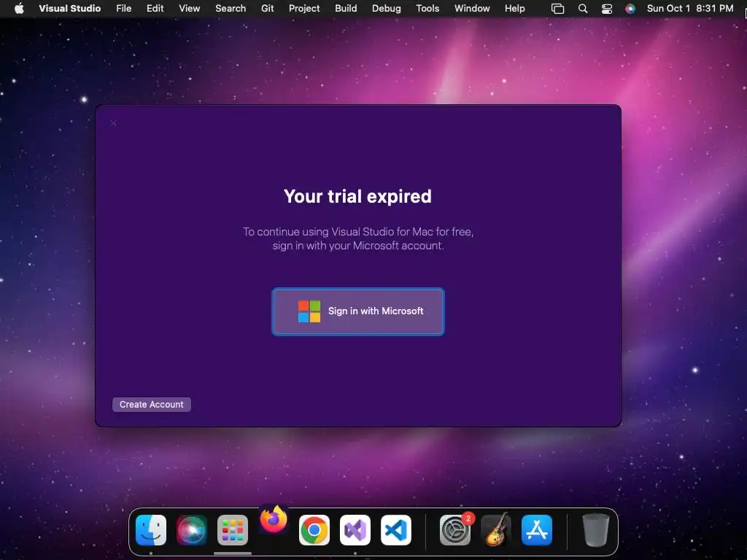Image resolution: width=747 pixels, height=560 pixels.
Task: Open Control Center in the menu bar
Action: click(606, 8)
